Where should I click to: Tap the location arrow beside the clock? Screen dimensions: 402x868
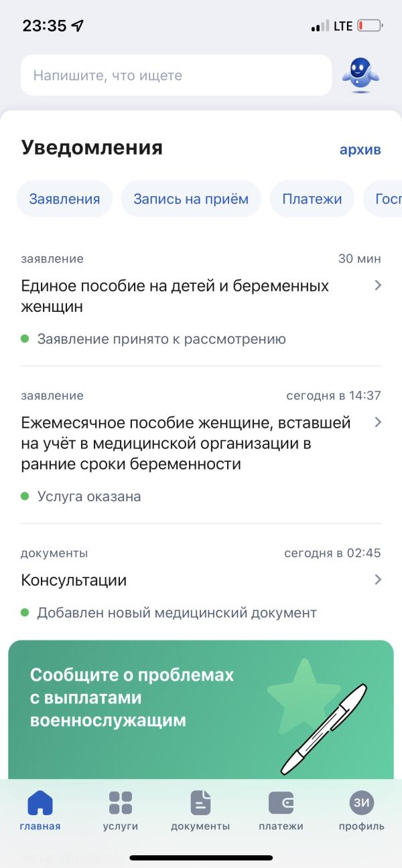(78, 26)
